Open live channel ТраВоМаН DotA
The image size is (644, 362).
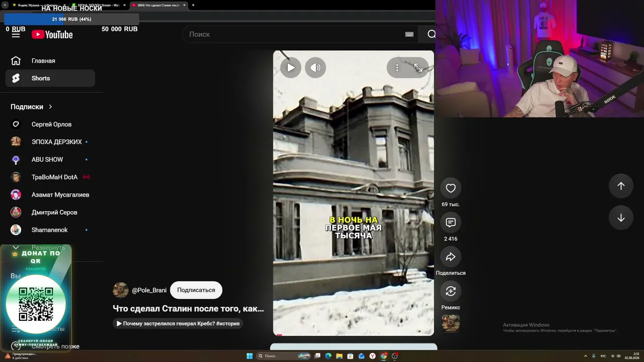50,177
